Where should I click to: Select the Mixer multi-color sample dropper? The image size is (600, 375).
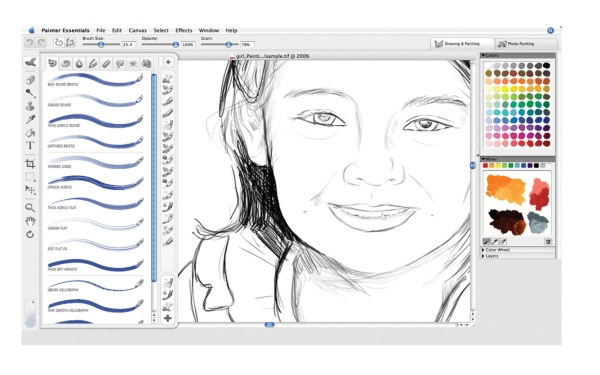[503, 241]
